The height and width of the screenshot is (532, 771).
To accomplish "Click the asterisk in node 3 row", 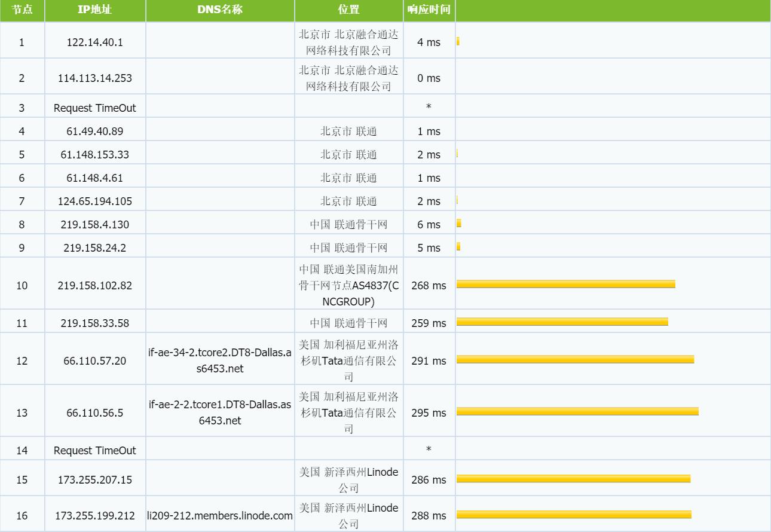I will 429,108.
